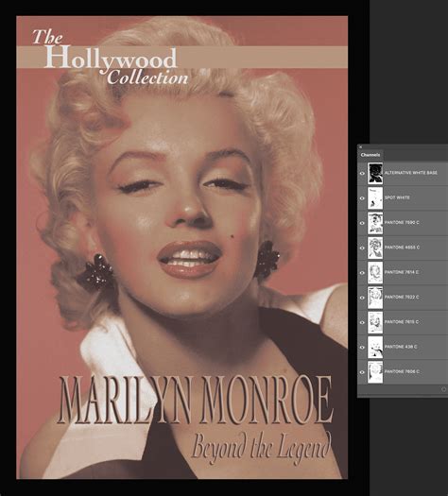Click the SPOT WHITE channel thumbnail
The height and width of the screenshot is (496, 448).
click(x=375, y=198)
